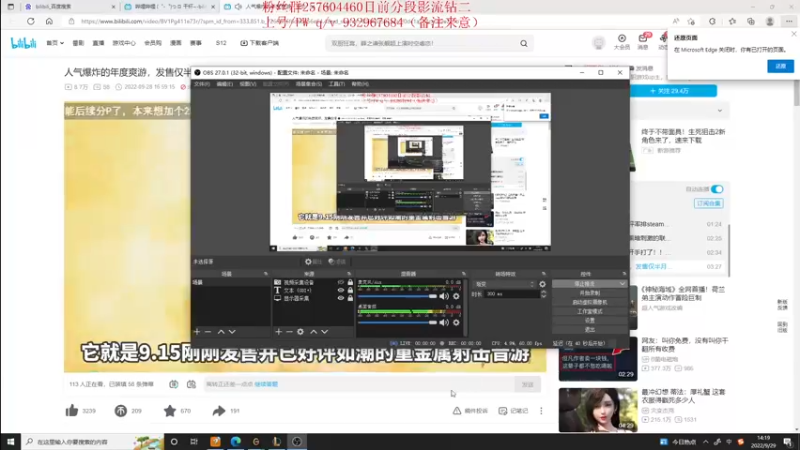Open more options next to the notes button
800x450 pixels.
click(x=541, y=411)
